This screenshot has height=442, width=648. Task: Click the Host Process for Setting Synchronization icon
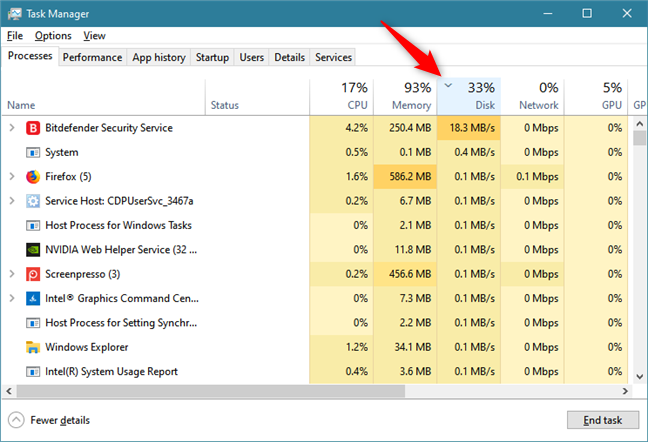33,323
